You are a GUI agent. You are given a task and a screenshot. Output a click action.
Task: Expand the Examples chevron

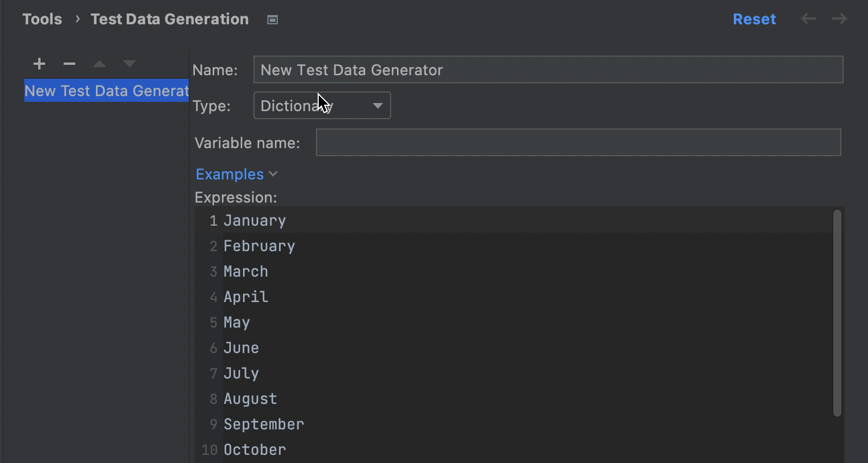pyautogui.click(x=274, y=174)
